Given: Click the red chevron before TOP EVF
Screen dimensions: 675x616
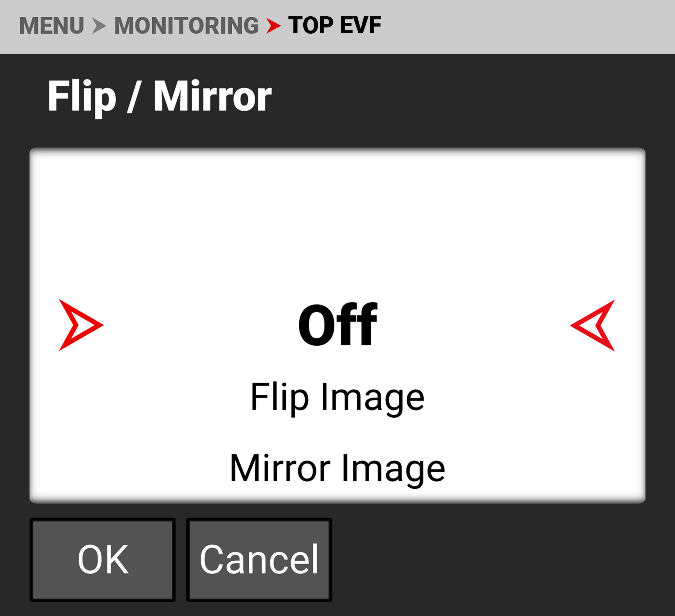Looking at the screenshot, I should [273, 26].
